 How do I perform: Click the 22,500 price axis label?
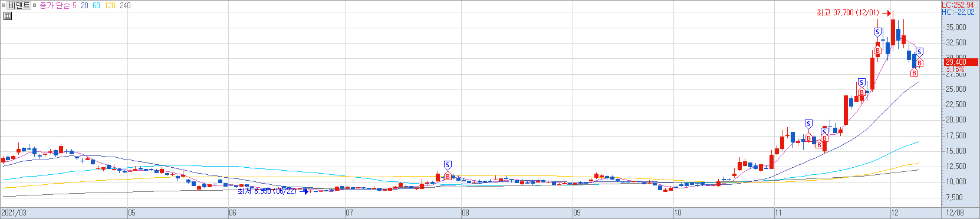coord(955,104)
